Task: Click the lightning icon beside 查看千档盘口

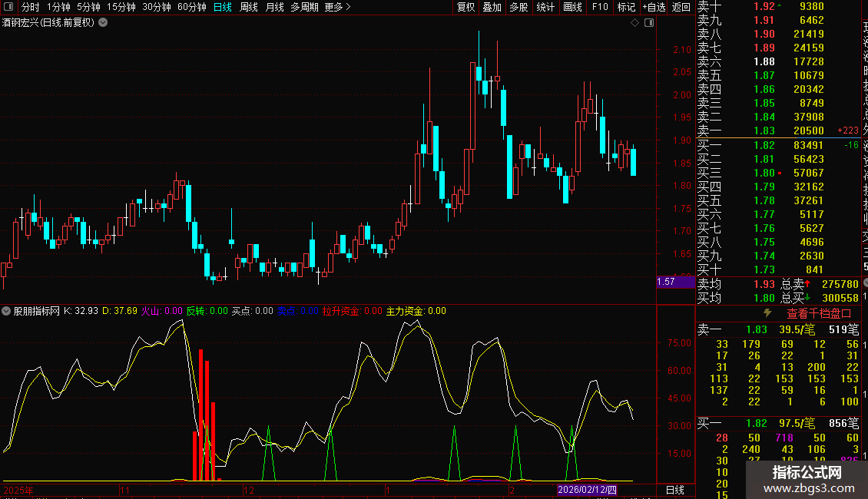Action: pos(767,313)
